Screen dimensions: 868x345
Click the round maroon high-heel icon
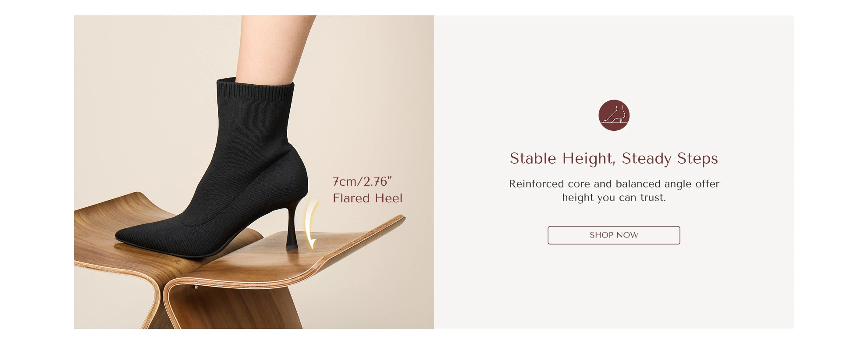point(614,115)
